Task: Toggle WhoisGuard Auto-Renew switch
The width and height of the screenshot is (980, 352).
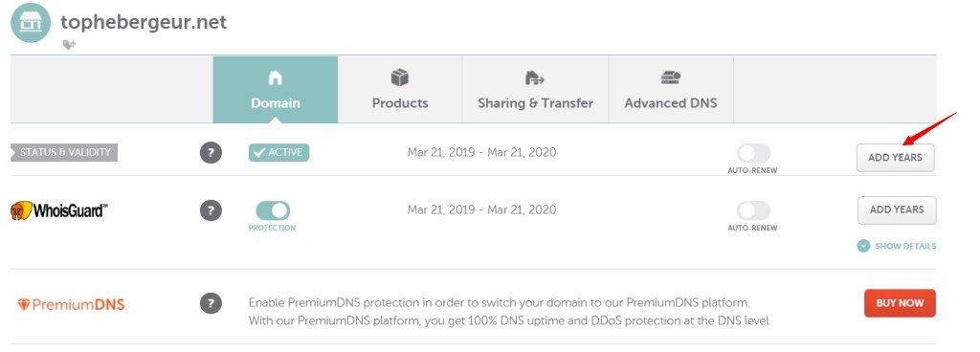Action: tap(752, 210)
